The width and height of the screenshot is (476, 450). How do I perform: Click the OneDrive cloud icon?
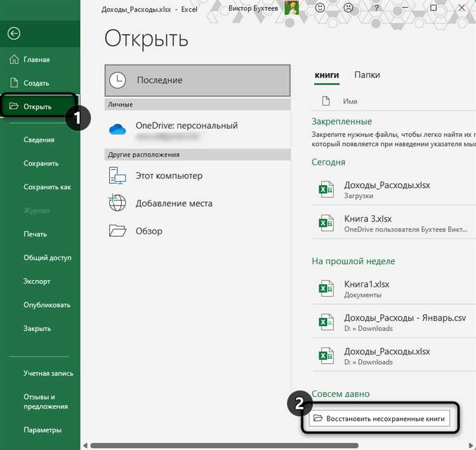(117, 129)
